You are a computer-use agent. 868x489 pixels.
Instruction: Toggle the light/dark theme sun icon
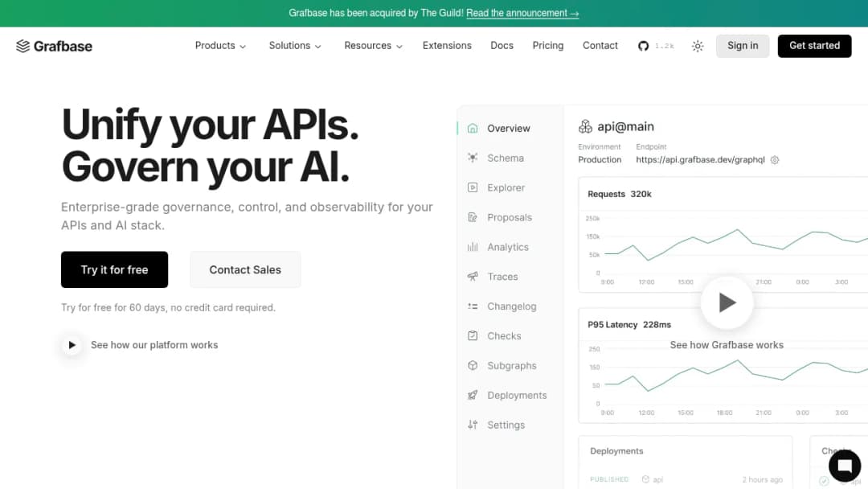click(x=698, y=46)
